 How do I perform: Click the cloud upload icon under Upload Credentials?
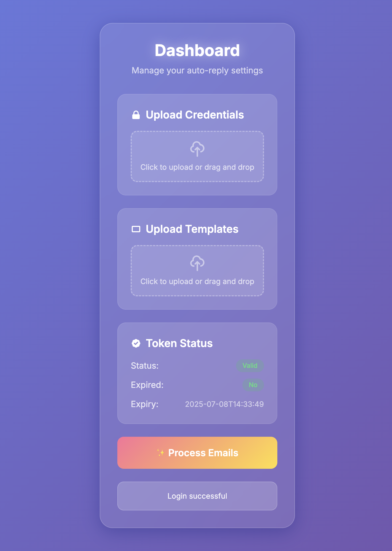click(197, 149)
